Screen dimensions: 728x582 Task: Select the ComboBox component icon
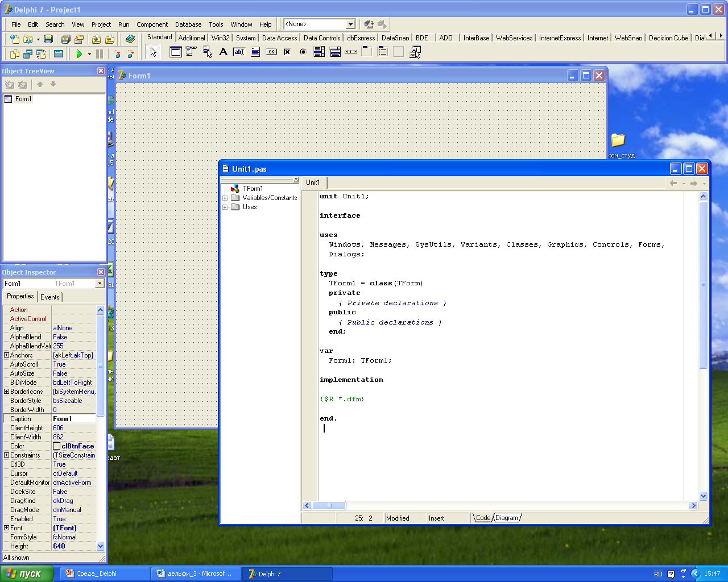coord(335,52)
